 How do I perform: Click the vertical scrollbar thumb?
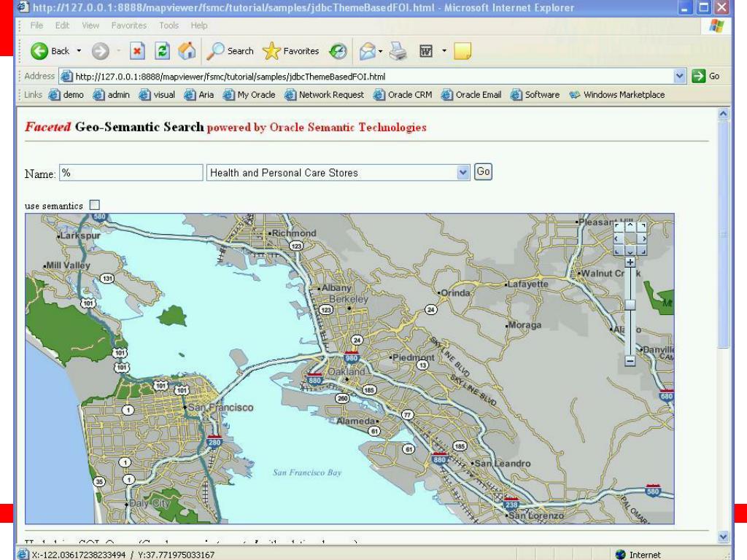pyautogui.click(x=723, y=233)
